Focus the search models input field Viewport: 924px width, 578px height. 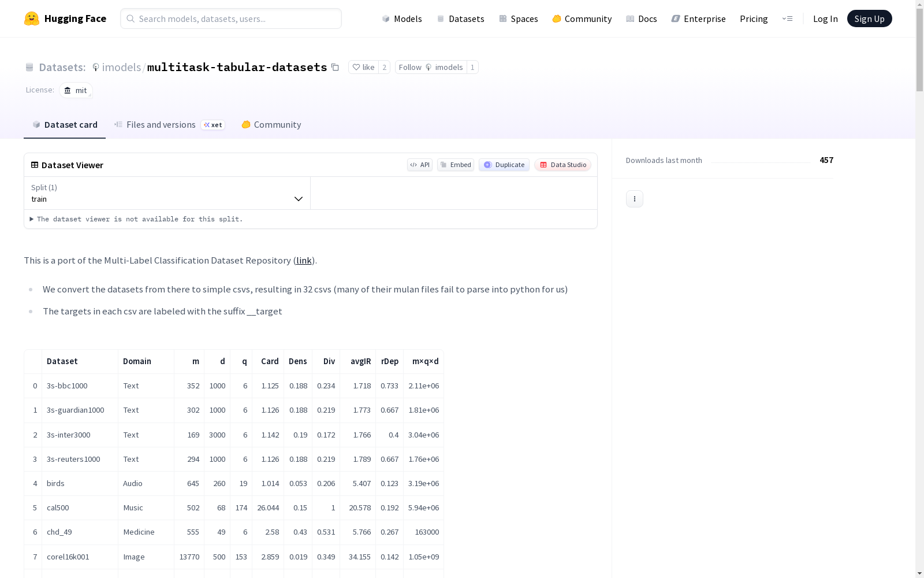point(231,18)
